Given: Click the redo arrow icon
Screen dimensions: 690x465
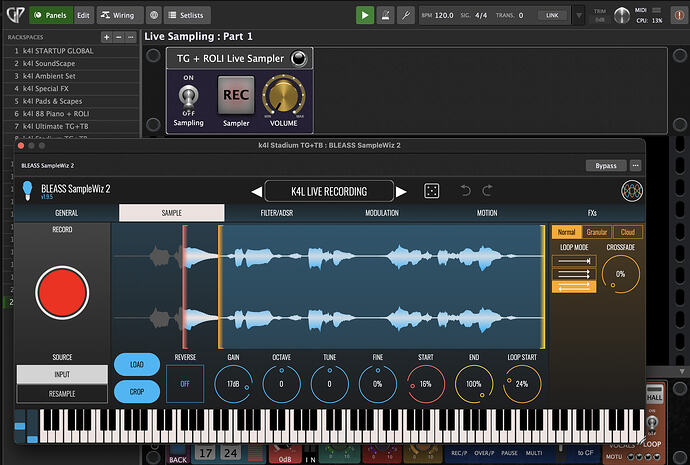Looking at the screenshot, I should pos(487,191).
